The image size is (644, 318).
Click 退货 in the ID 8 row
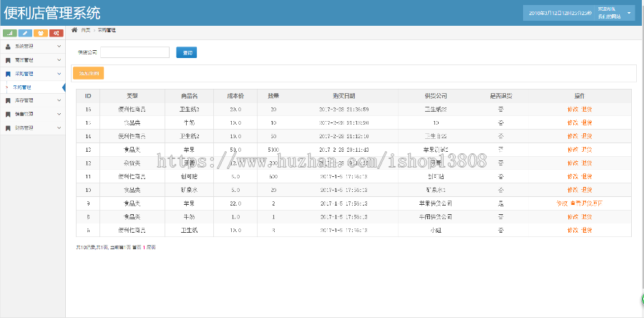tap(587, 217)
